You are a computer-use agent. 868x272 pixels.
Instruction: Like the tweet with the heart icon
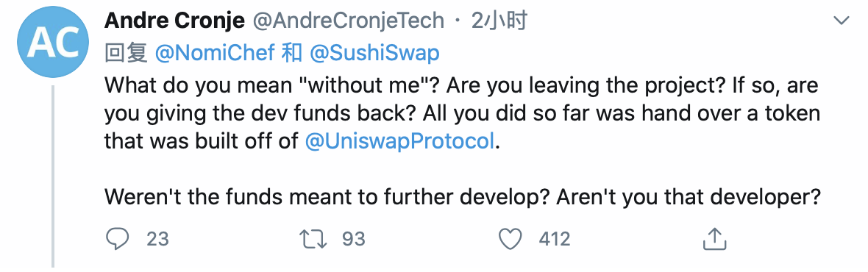coord(510,239)
